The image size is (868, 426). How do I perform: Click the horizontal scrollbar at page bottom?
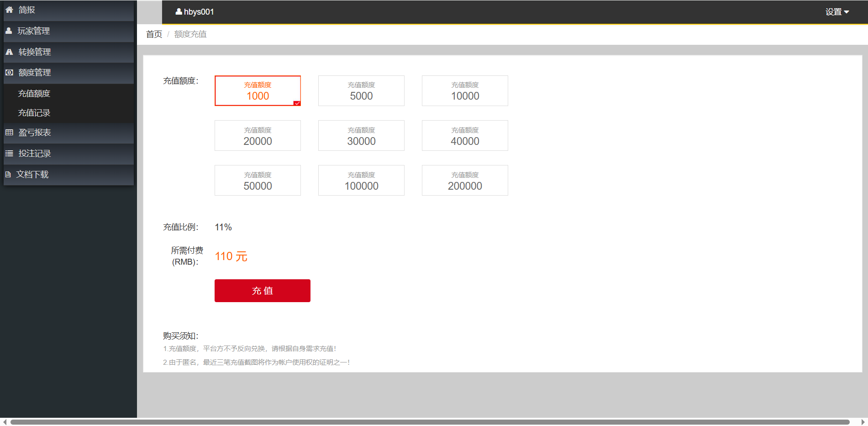(x=429, y=422)
